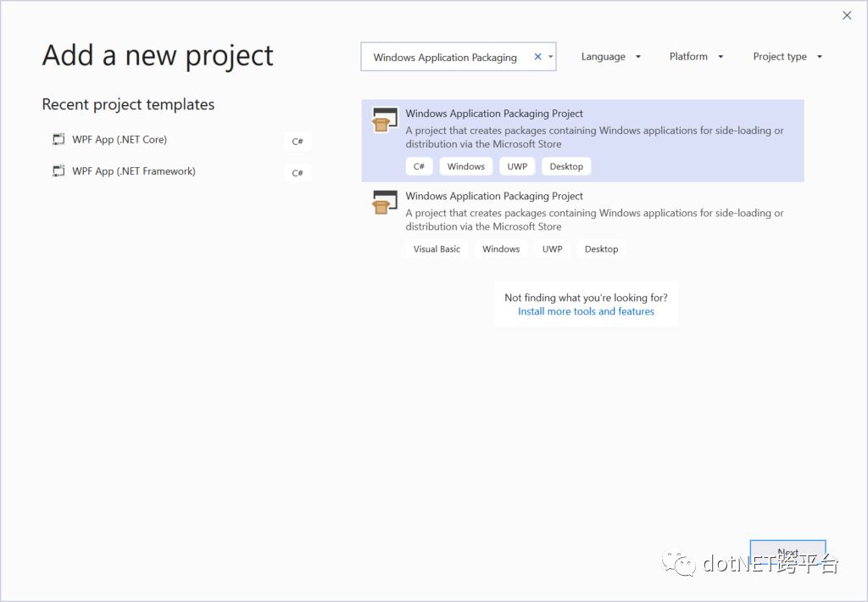868x602 pixels.
Task: Click the 'Recent project templates' heading
Action: click(129, 104)
